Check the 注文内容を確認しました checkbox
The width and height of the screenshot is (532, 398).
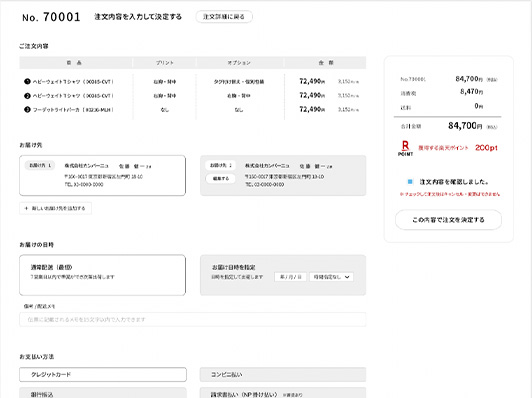click(410, 182)
